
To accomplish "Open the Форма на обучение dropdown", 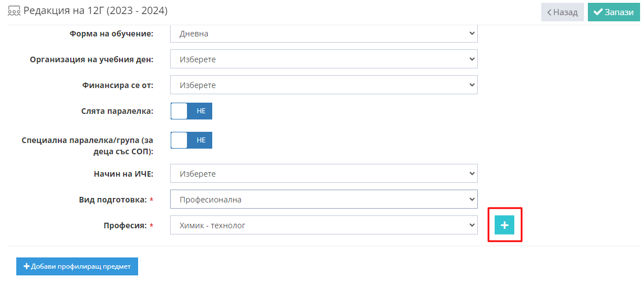I will pos(324,34).
